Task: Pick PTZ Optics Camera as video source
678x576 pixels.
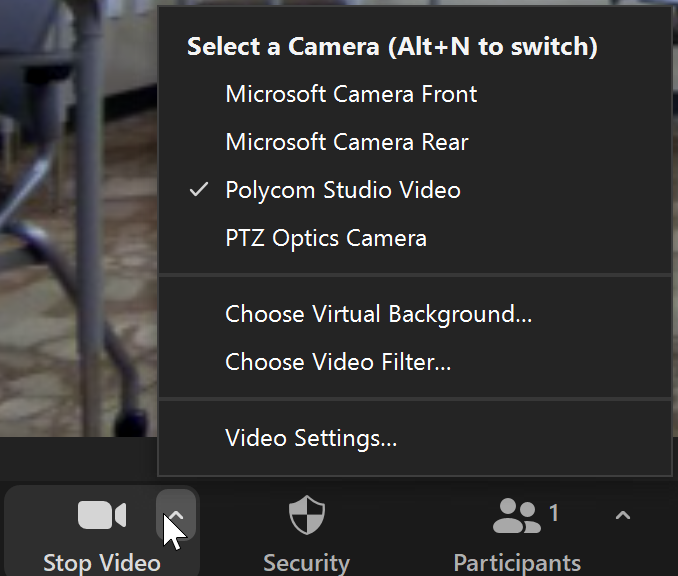Action: [326, 238]
